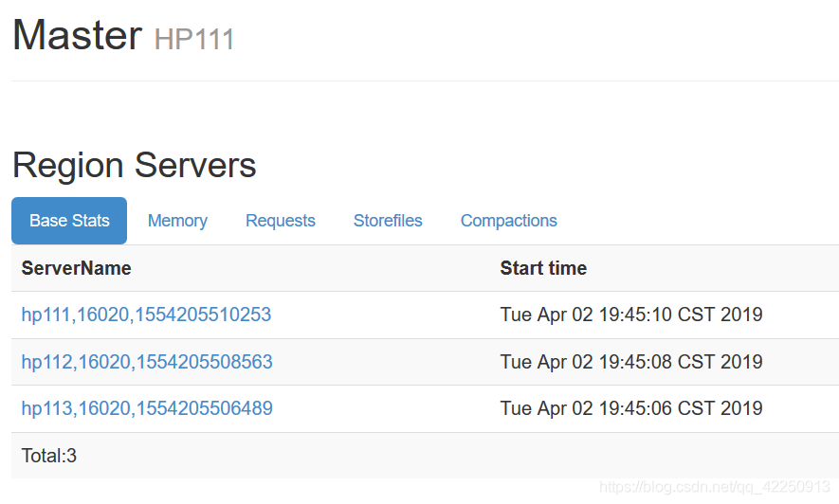Select start time Tue Apr 02 19:45:10 CST 2019
The image size is (839, 504).
pos(631,315)
